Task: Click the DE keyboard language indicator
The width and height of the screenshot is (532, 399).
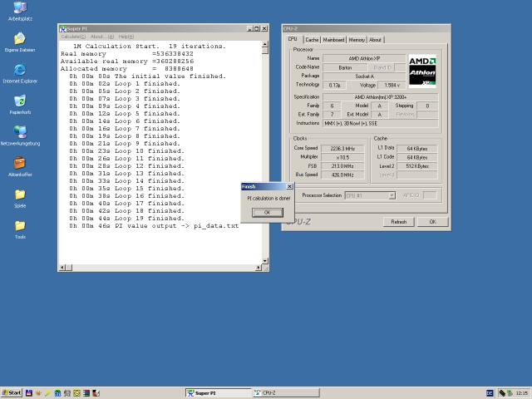Action: coord(490,393)
